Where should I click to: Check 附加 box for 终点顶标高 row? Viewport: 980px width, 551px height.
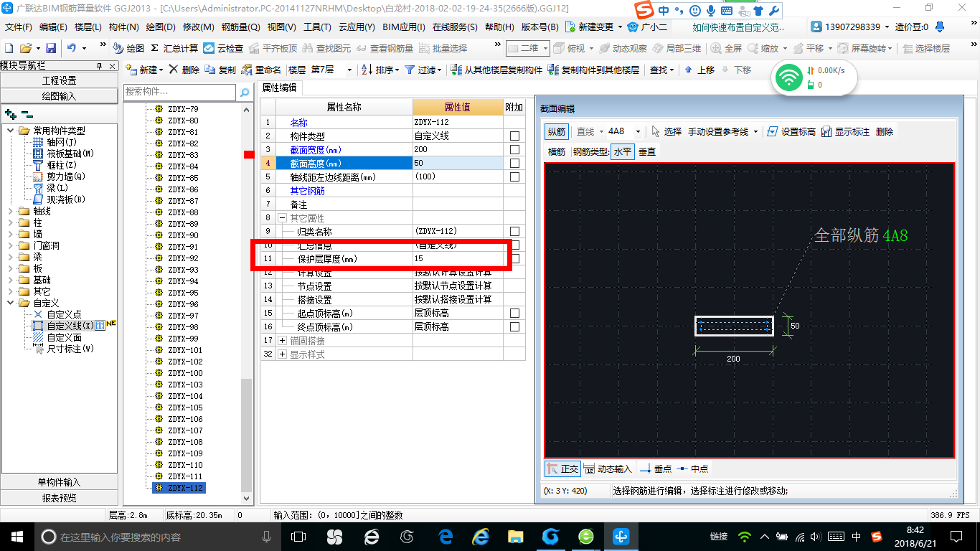514,327
